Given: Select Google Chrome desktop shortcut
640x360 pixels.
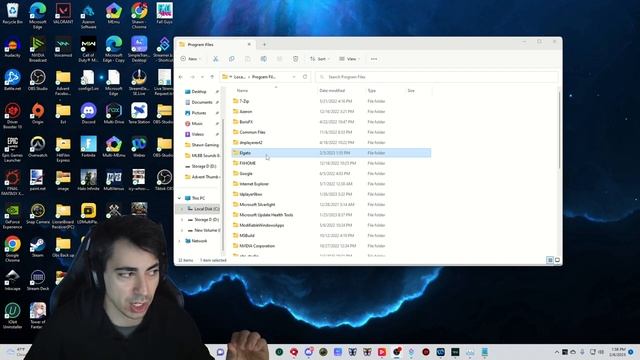Looking at the screenshot, I should (12, 249).
